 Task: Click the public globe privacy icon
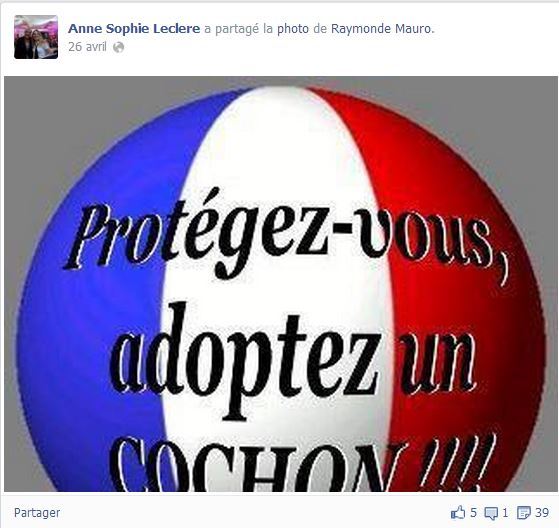point(118,47)
